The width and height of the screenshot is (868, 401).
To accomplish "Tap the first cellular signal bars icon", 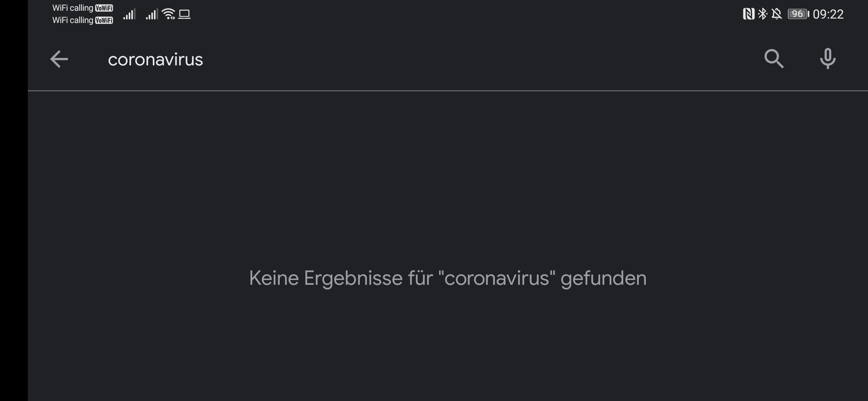I will (x=129, y=14).
